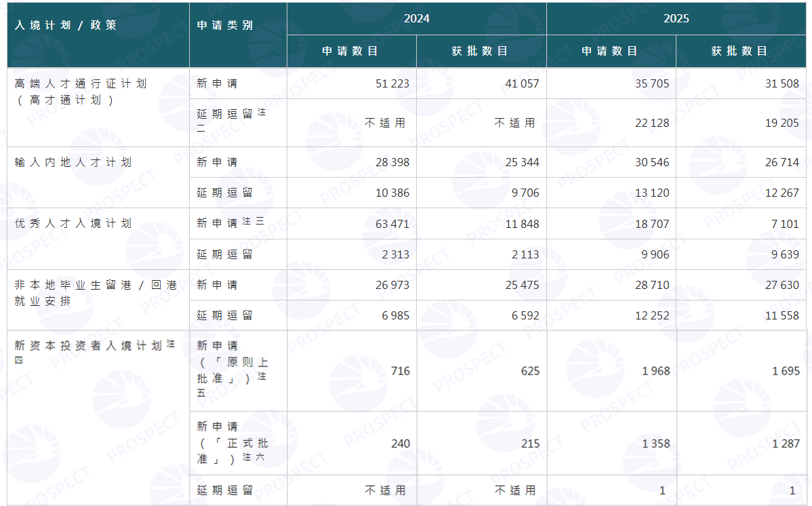Click the 1 968 in-principle approval figure
The image size is (812, 506).
656,371
